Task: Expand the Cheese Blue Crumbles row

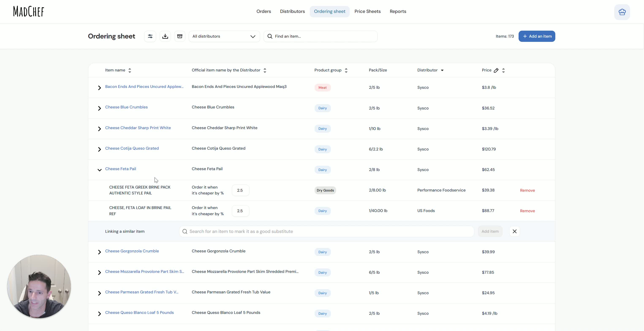Action: tap(99, 108)
